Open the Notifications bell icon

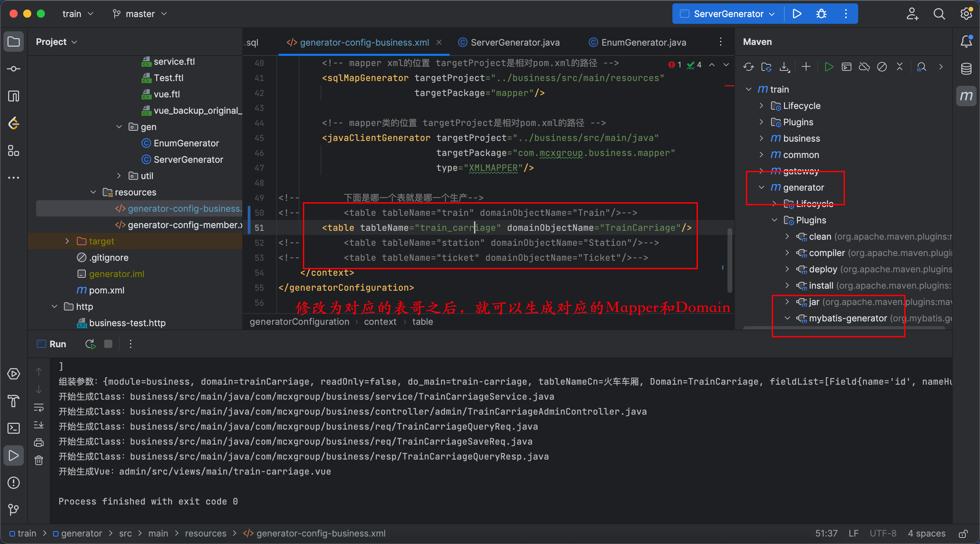point(966,41)
